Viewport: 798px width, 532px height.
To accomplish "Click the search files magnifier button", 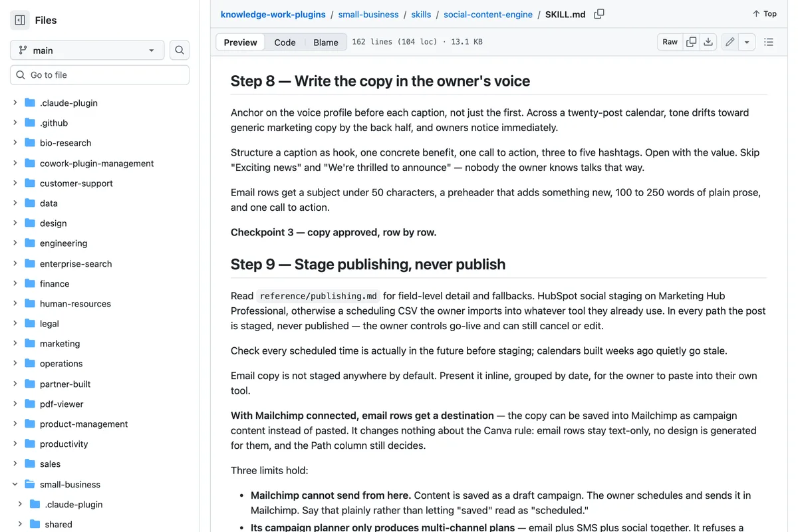I will pyautogui.click(x=180, y=50).
